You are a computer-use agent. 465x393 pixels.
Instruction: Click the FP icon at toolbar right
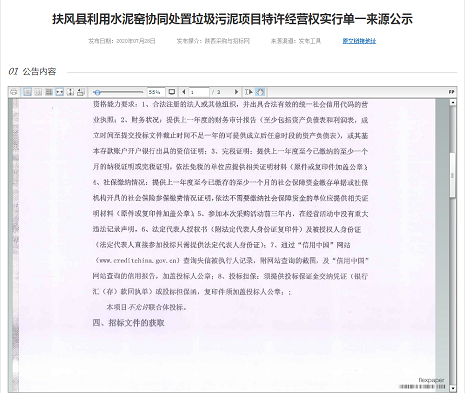(x=452, y=92)
